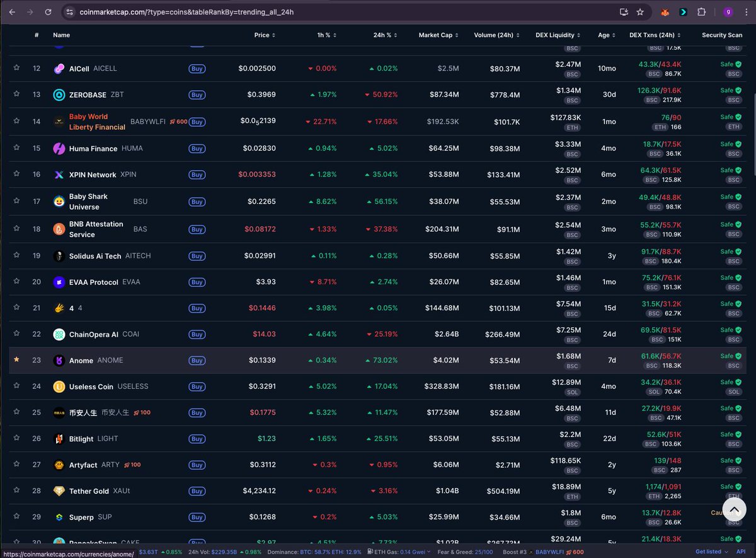756x558 pixels.
Task: Click the Anome coin logo
Action: coord(59,360)
